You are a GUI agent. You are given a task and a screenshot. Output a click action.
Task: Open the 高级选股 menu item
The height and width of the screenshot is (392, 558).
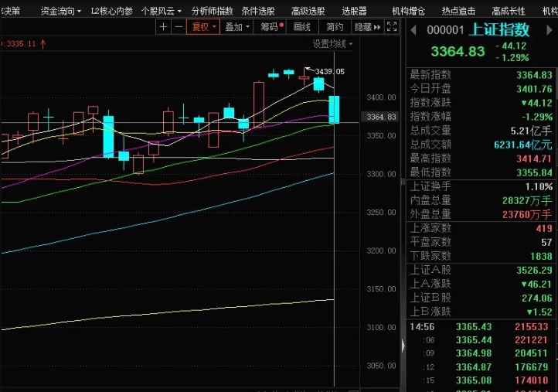tap(308, 12)
